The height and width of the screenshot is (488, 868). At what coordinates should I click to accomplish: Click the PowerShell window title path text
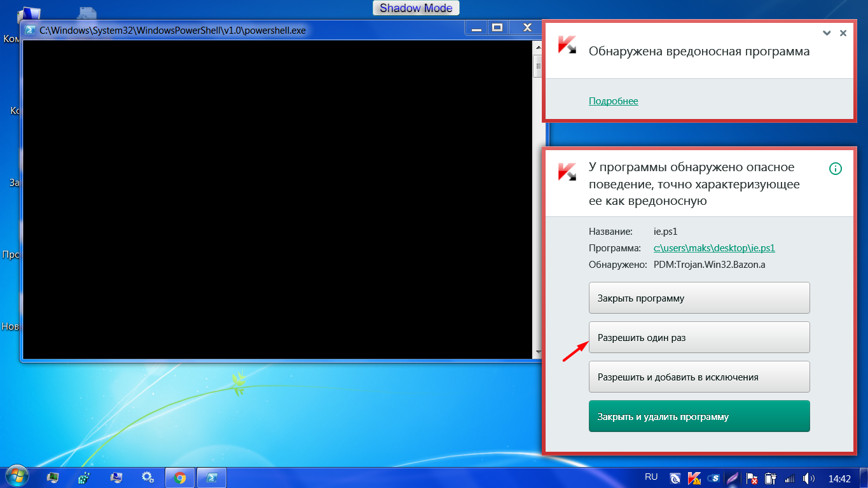(x=173, y=29)
